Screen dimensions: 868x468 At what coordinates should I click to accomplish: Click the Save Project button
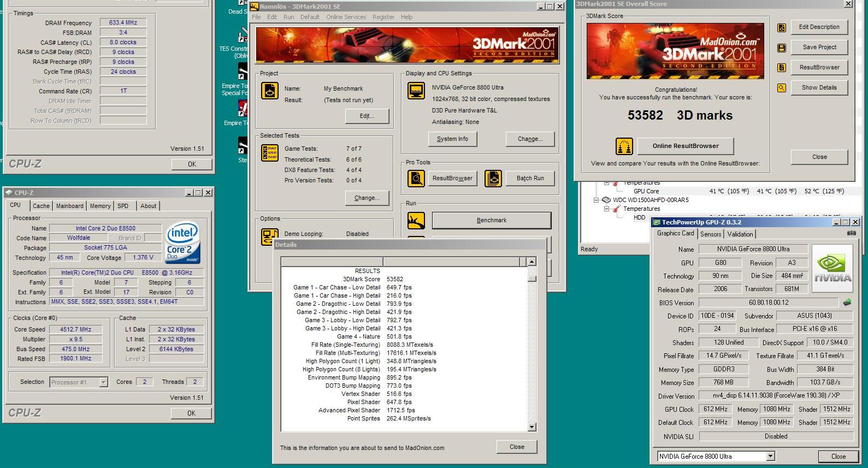[x=819, y=47]
